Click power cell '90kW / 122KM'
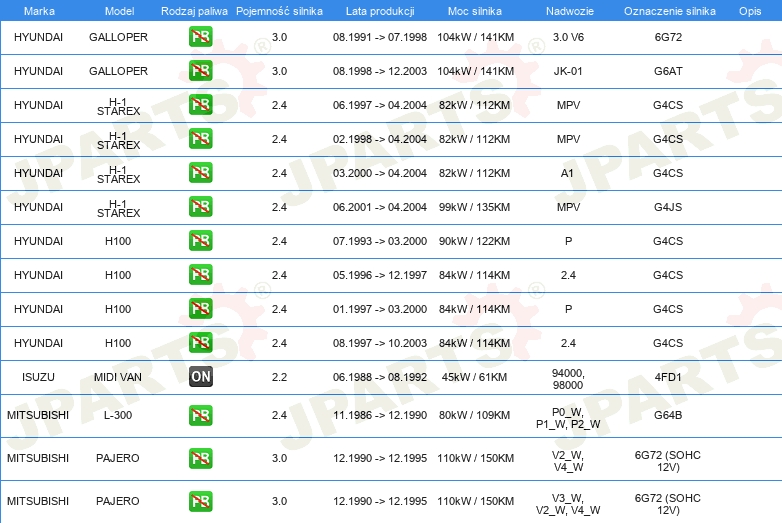The height and width of the screenshot is (523, 782). (x=475, y=241)
